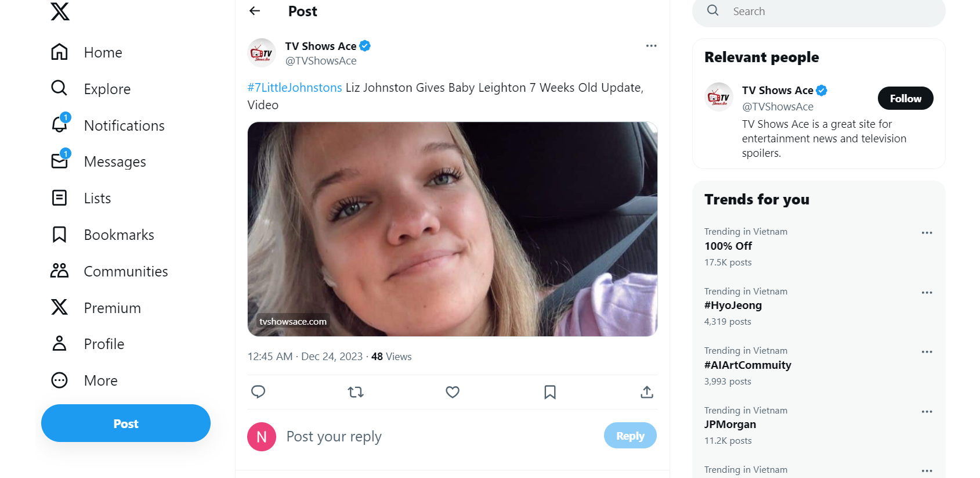The width and height of the screenshot is (980, 478).
Task: Share the post via upload icon
Action: tap(647, 393)
